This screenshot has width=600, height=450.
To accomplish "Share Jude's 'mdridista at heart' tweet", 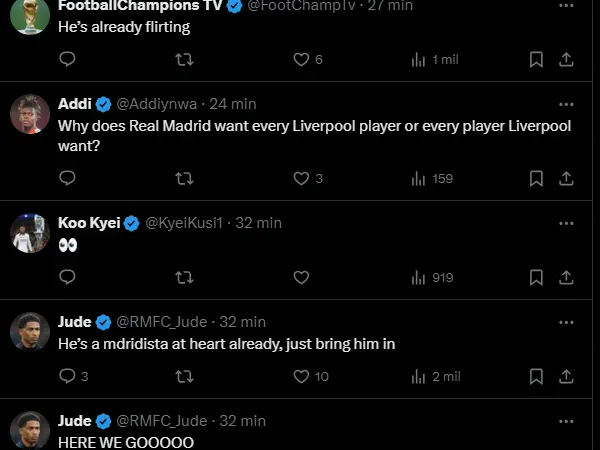I will (566, 376).
